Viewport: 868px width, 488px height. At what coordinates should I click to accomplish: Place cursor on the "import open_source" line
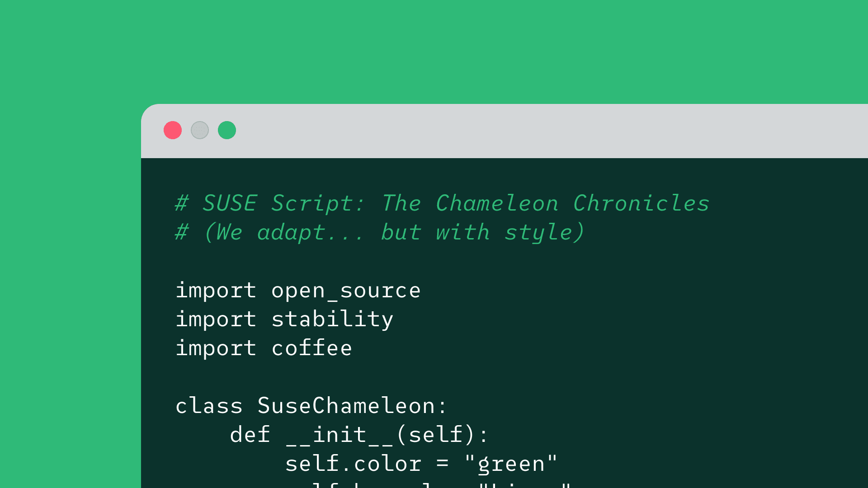(298, 290)
